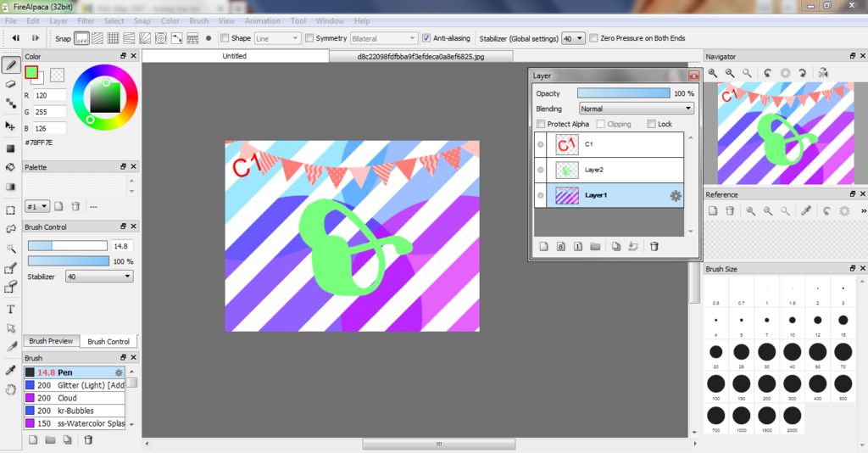The image size is (868, 453).
Task: Adjust the Layer Opacity slider
Action: [623, 93]
